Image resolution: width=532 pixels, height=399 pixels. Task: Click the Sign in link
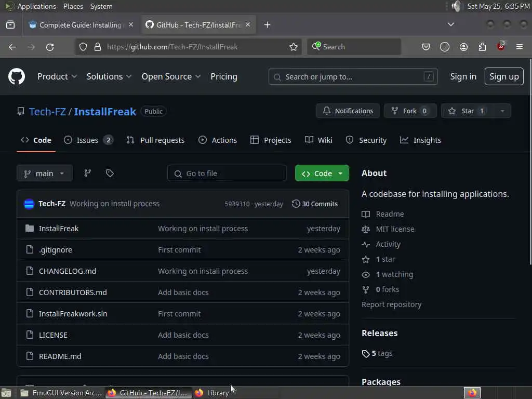coord(463,77)
